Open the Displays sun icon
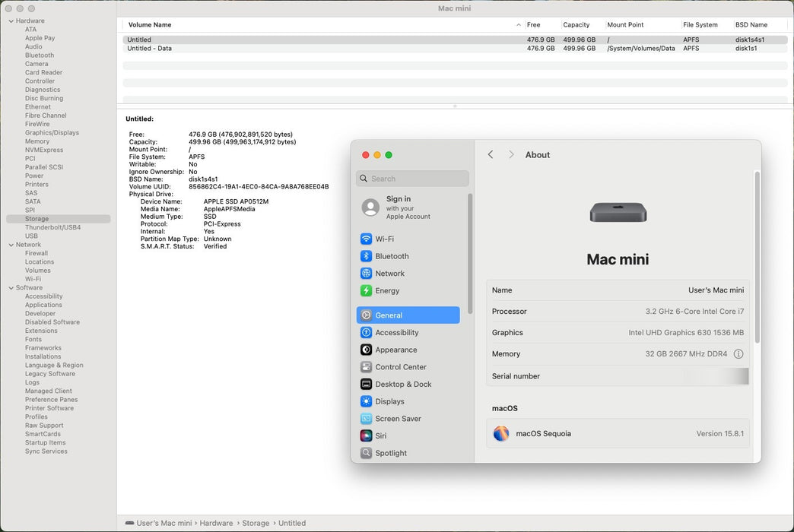Viewport: 794px width, 532px height. pyautogui.click(x=366, y=401)
